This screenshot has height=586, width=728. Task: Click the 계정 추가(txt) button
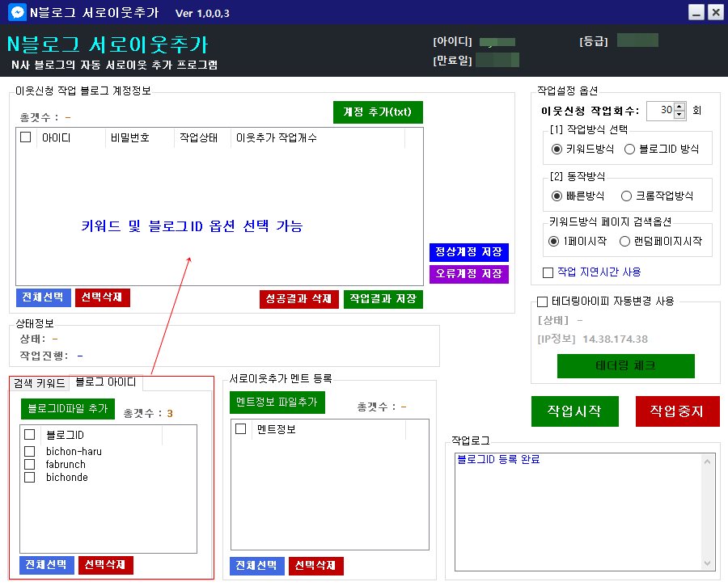pos(378,112)
